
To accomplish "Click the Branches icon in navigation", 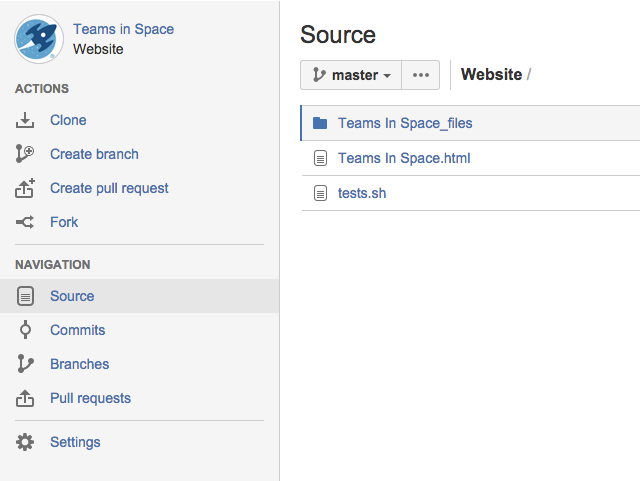I will point(26,364).
